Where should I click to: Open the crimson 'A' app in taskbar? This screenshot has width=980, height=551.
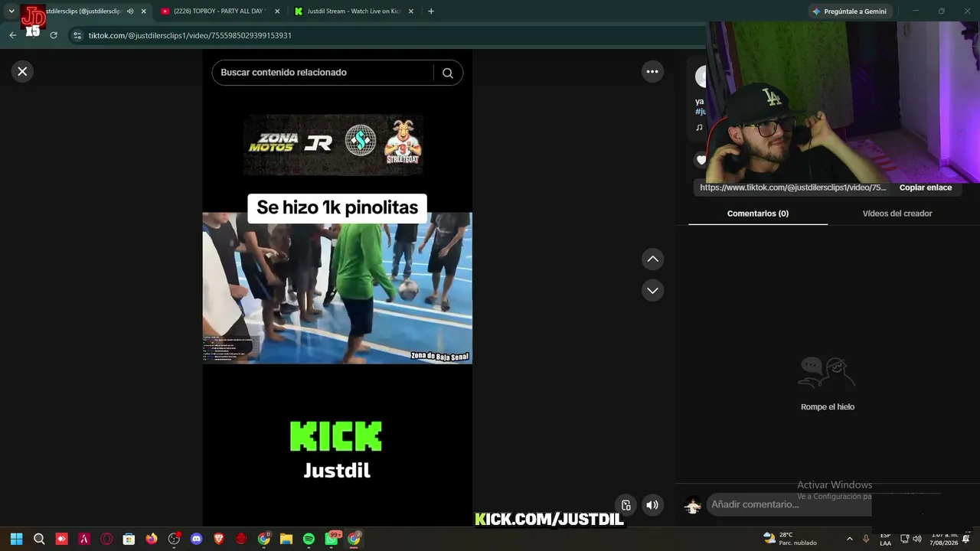[x=84, y=539]
